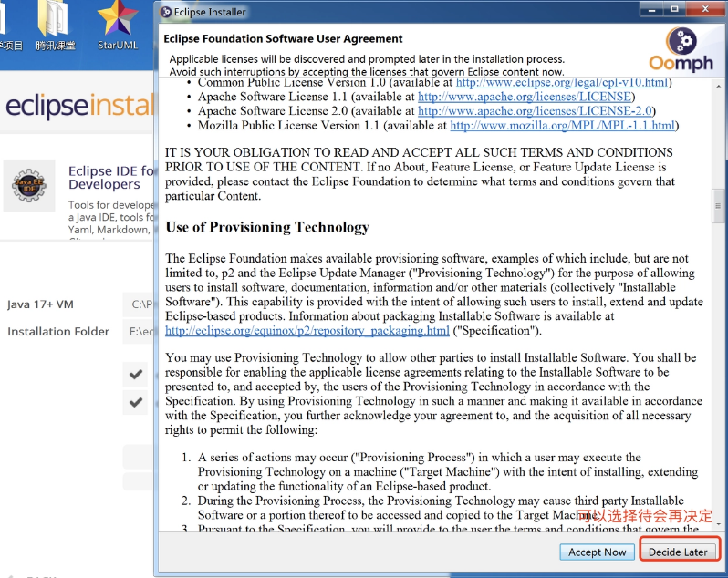Click the Java 17+ VM path field
This screenshot has width=728, height=578.
(x=138, y=304)
